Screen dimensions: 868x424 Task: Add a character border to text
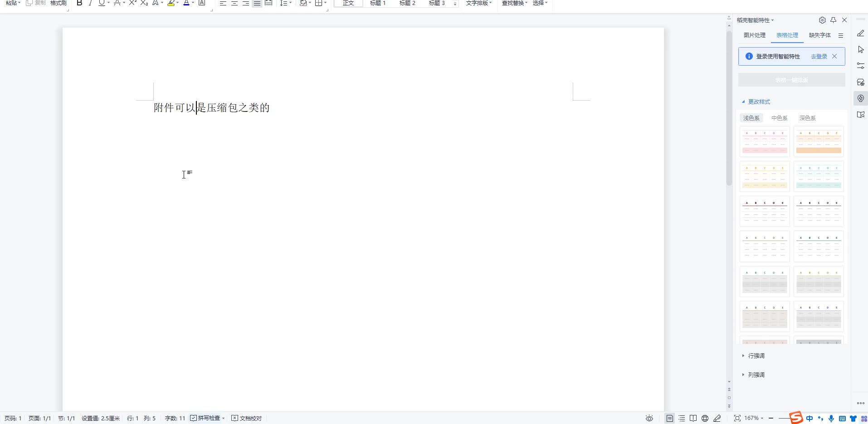pos(202,3)
